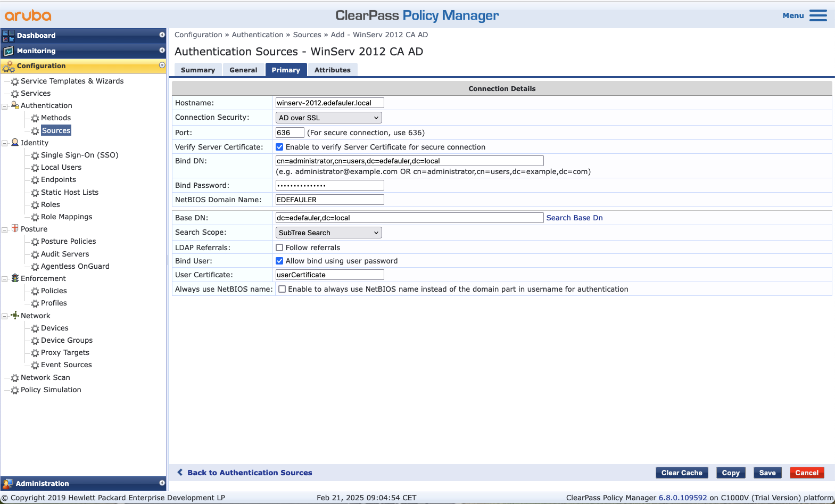Click the Aruba logo
Viewport: 835px width, 504px height.
(28, 15)
